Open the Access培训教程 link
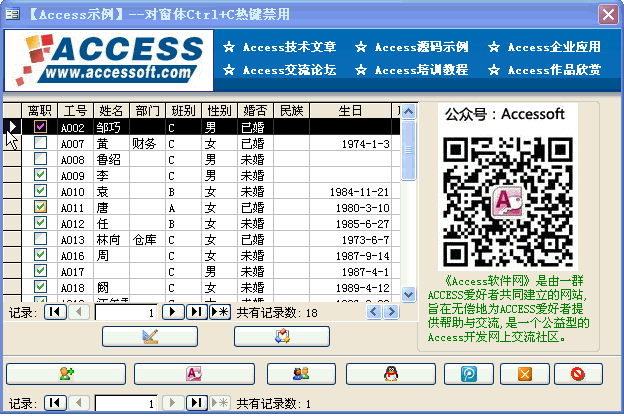 (421, 70)
